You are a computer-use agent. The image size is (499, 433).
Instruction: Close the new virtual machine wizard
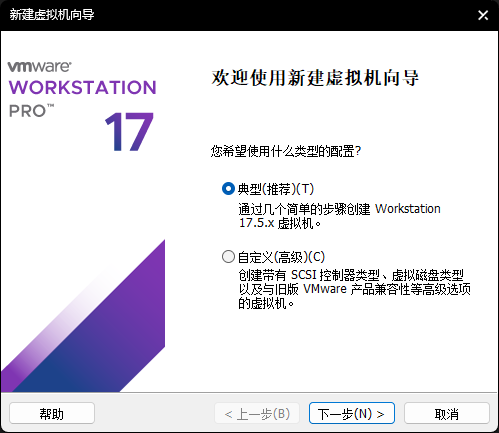[483, 15]
